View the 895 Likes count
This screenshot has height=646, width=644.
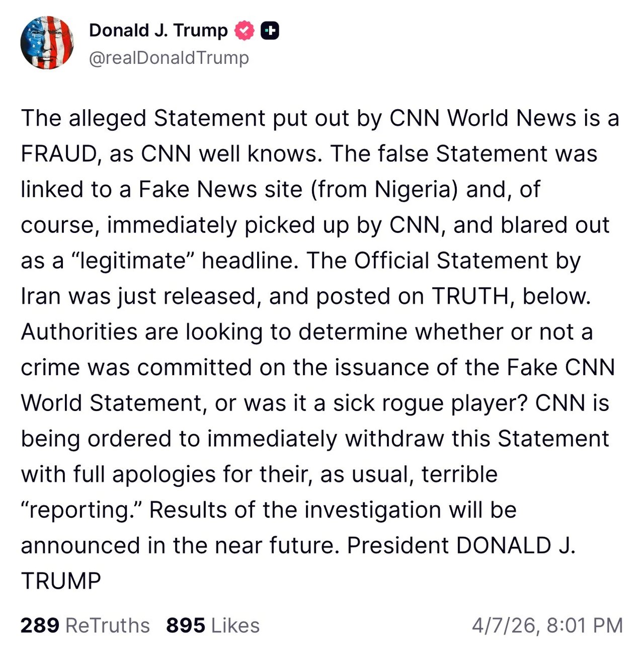click(x=186, y=625)
